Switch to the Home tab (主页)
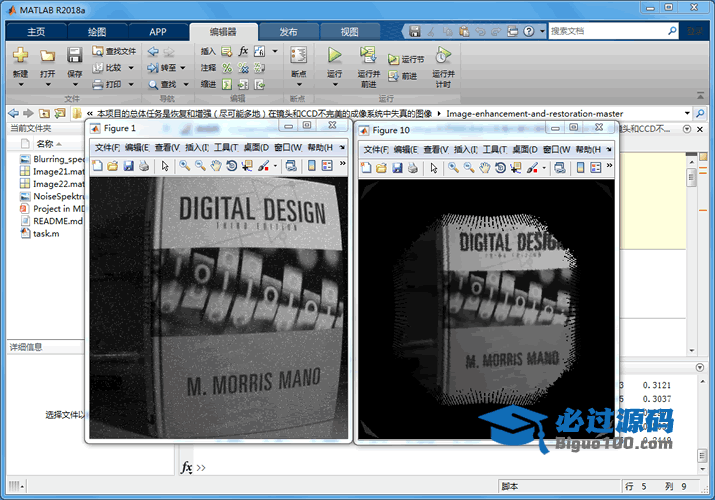Viewport: 715px width, 500px height. (x=36, y=31)
